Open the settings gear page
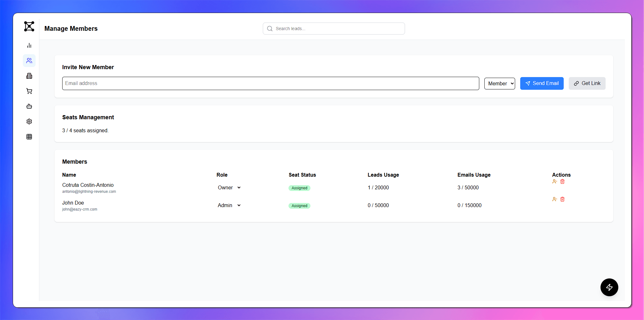 tap(29, 121)
